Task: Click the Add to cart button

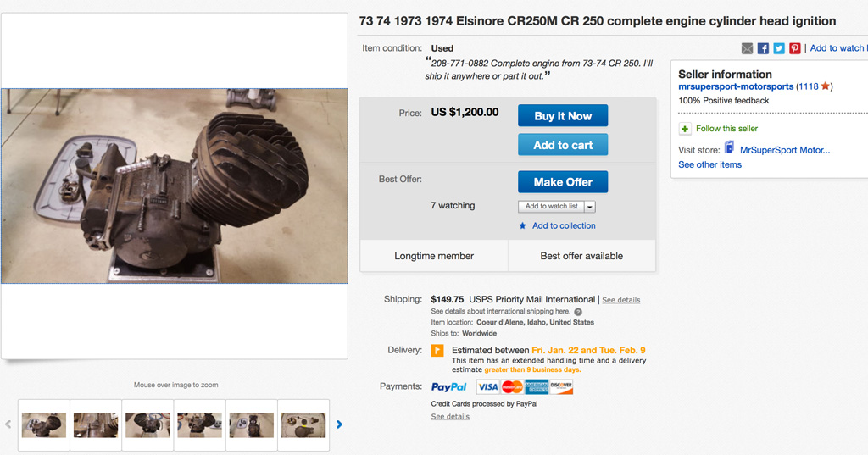Action: (x=563, y=145)
